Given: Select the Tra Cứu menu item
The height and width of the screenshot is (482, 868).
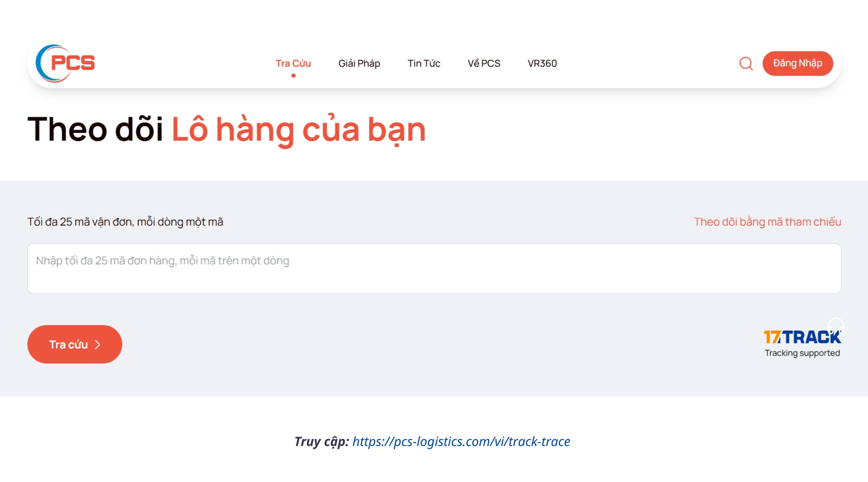Looking at the screenshot, I should (293, 63).
